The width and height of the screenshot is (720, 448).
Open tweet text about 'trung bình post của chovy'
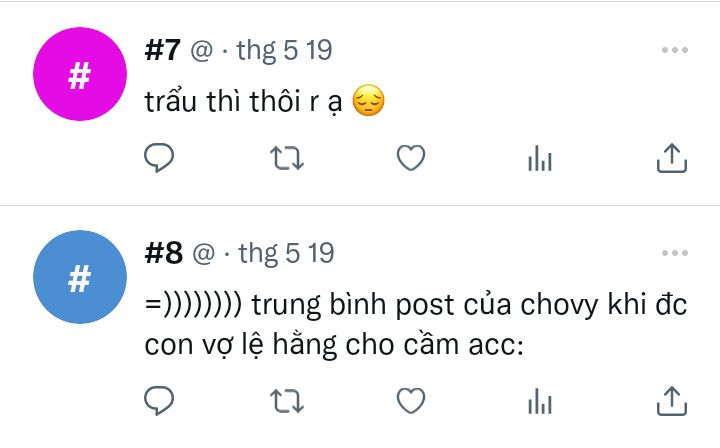point(416,325)
